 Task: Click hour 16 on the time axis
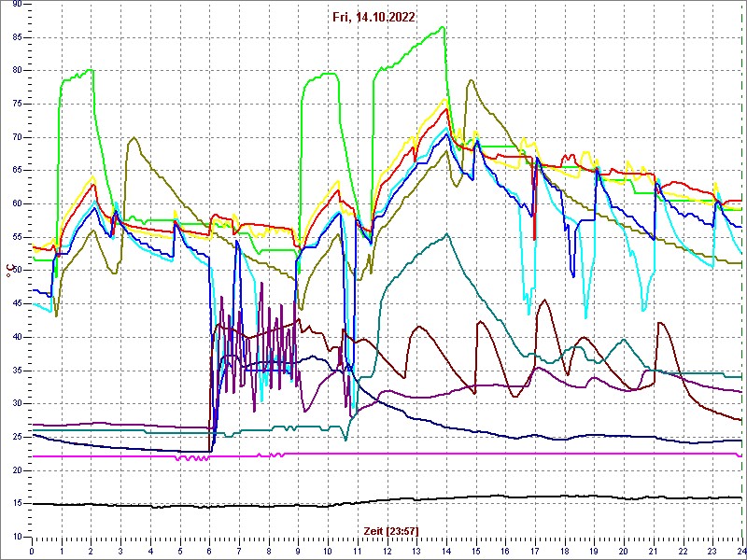pyautogui.click(x=505, y=551)
